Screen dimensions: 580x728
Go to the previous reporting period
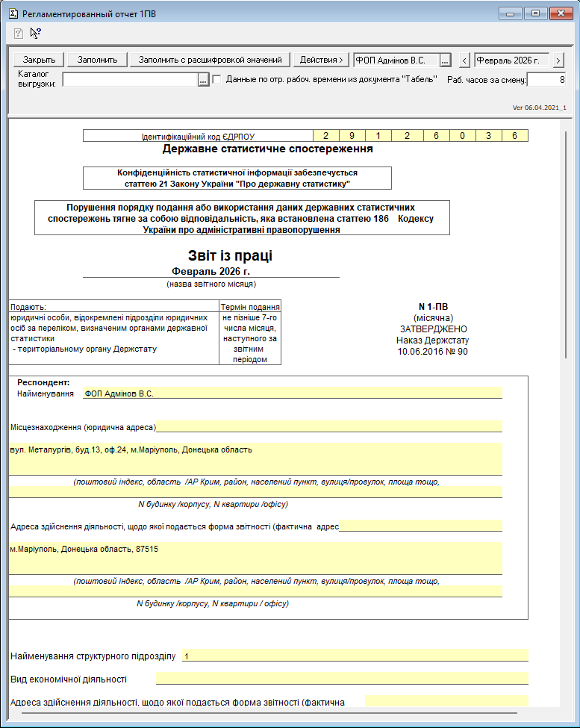[x=464, y=60]
